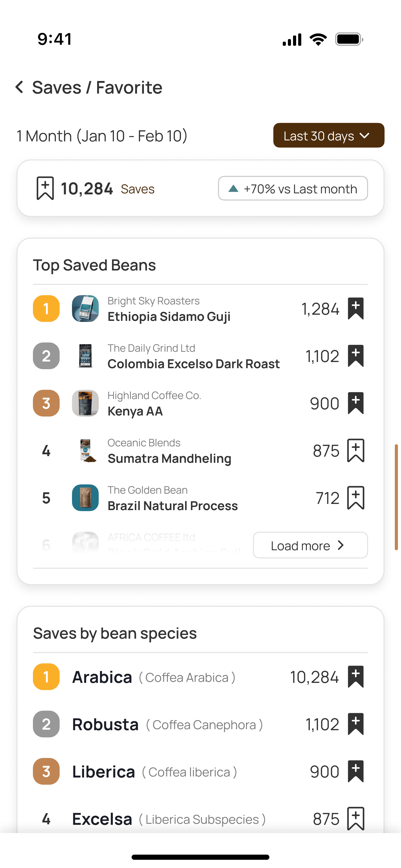Open the Ethiopia Sidamo Guji product thumbnail
The width and height of the screenshot is (401, 868).
[85, 309]
